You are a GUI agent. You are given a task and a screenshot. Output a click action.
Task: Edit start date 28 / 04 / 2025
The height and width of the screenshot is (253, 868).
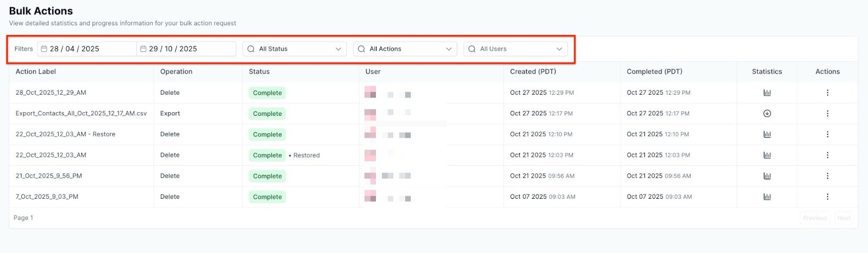[x=75, y=49]
